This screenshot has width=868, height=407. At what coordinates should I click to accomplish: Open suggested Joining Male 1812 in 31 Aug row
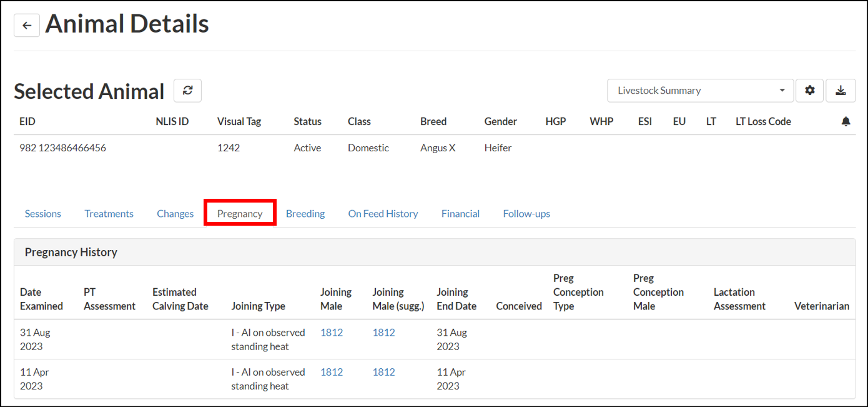383,333
